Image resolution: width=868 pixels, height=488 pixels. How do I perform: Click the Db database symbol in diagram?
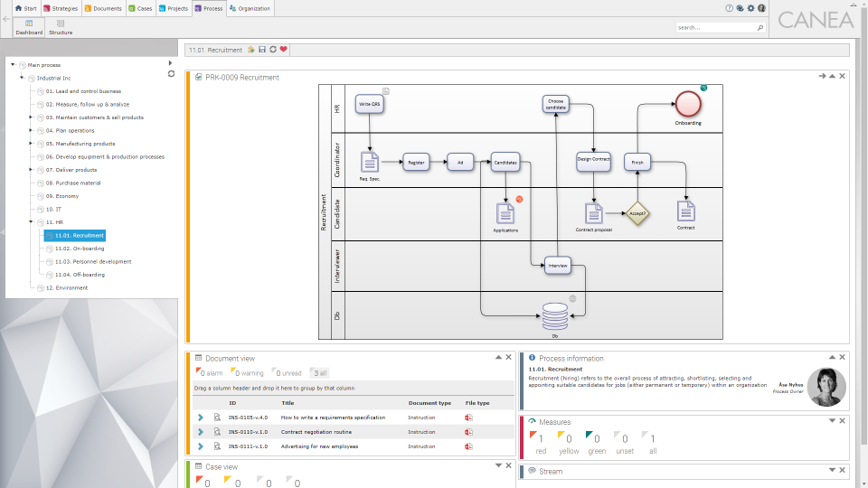pos(554,316)
